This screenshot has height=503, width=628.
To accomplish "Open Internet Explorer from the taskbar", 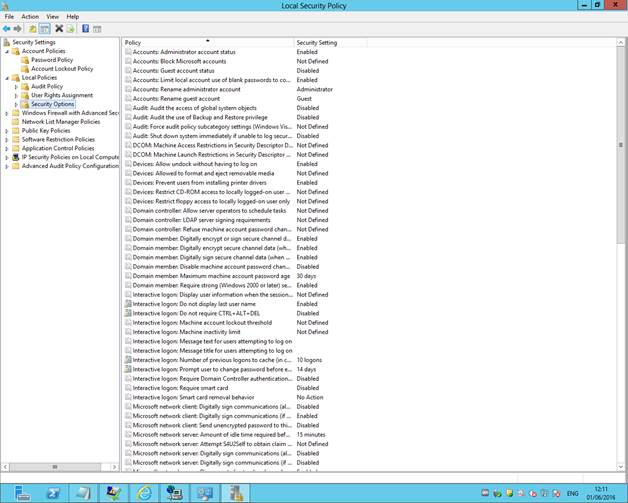I will click(144, 493).
